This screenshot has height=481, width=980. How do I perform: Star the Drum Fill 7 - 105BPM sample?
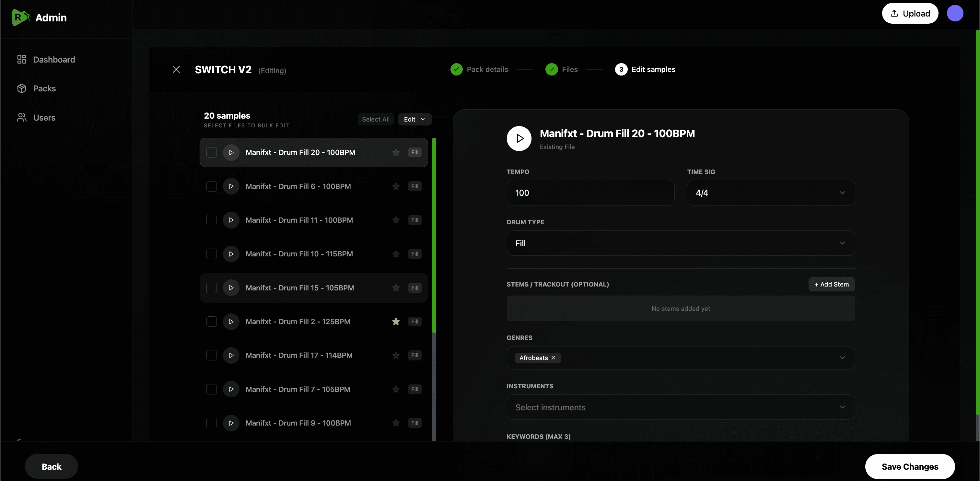[x=396, y=389]
